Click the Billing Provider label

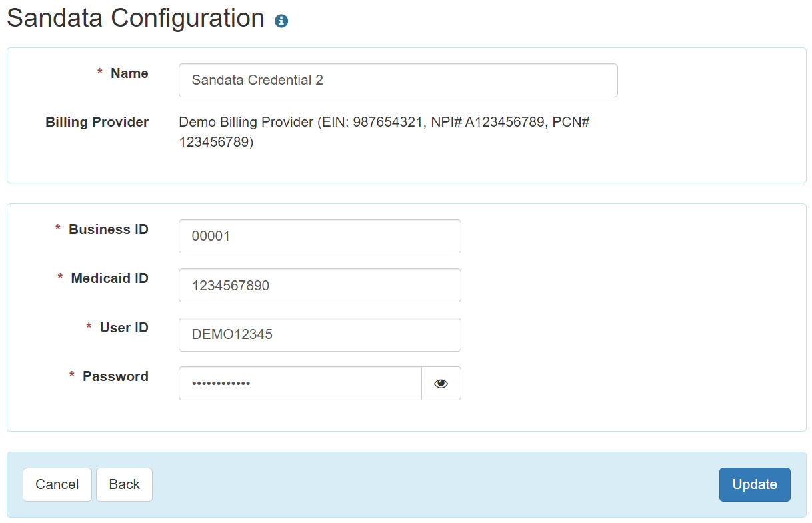97,122
